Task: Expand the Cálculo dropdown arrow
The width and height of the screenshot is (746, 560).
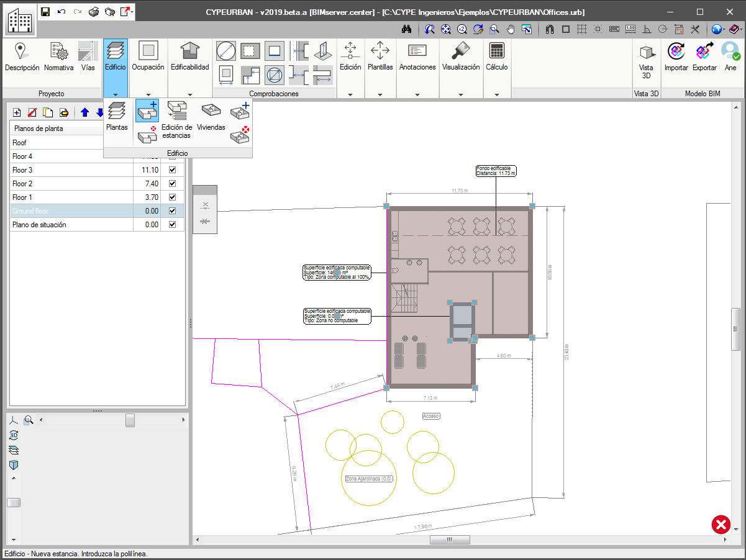Action: (497, 94)
